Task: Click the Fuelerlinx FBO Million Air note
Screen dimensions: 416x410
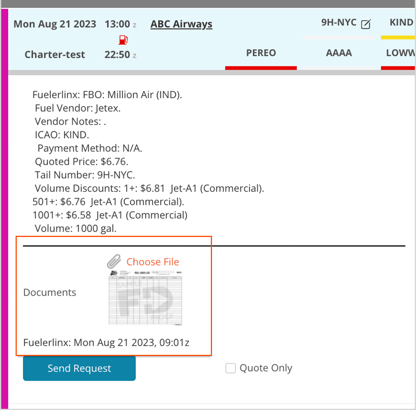Action: tap(107, 95)
